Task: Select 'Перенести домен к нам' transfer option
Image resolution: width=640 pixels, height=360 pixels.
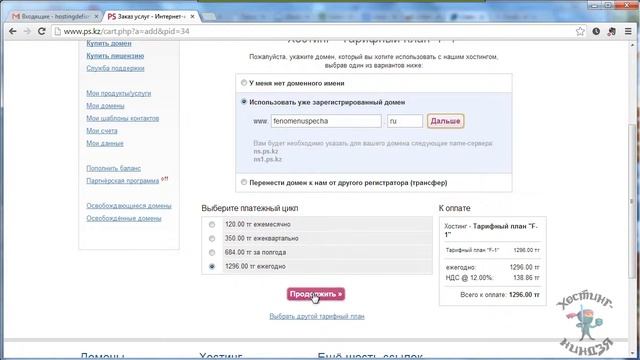Action: coord(244,182)
